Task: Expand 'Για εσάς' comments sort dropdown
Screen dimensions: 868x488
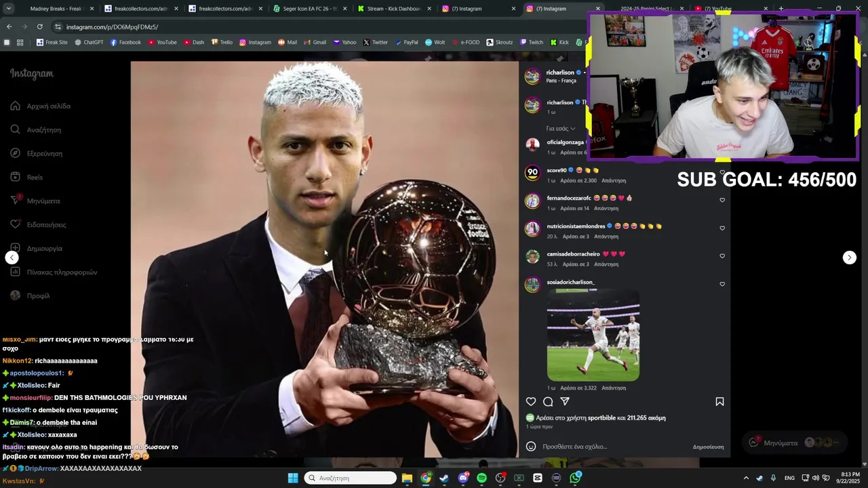Action: [x=561, y=129]
